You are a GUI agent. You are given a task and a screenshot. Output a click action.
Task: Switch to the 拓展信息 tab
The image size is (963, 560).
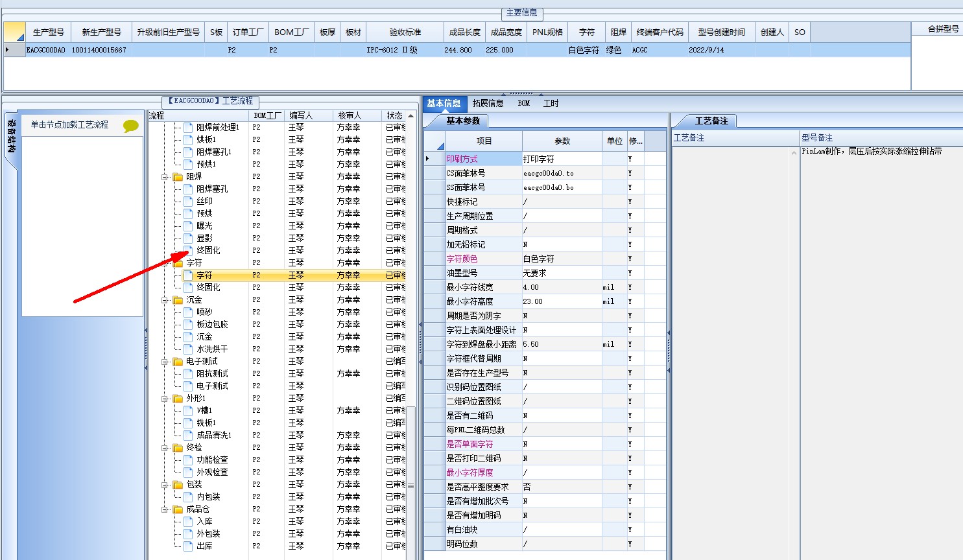coord(488,103)
